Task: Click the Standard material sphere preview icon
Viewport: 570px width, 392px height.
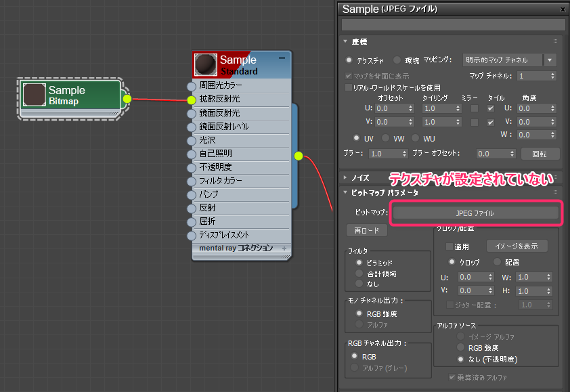Action: [x=205, y=65]
